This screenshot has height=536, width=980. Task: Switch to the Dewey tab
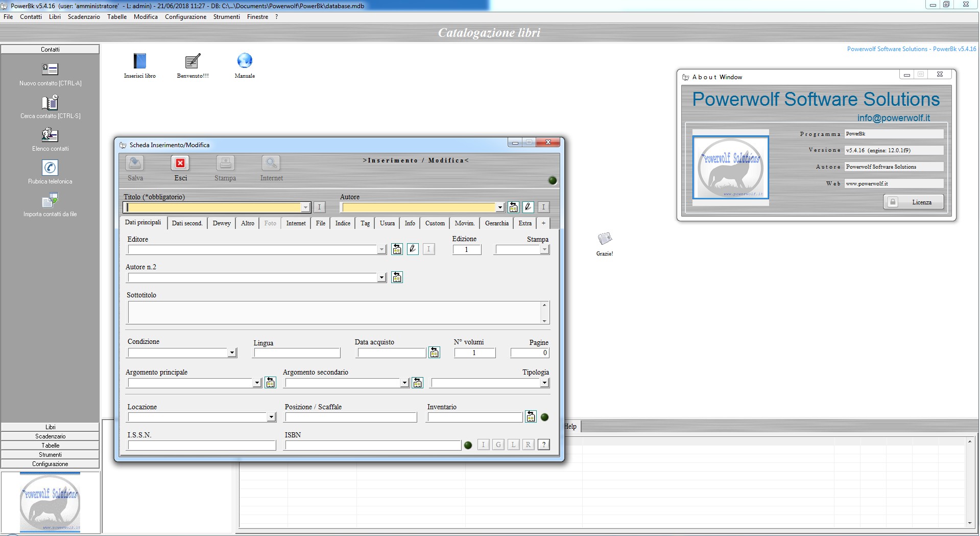pyautogui.click(x=222, y=223)
